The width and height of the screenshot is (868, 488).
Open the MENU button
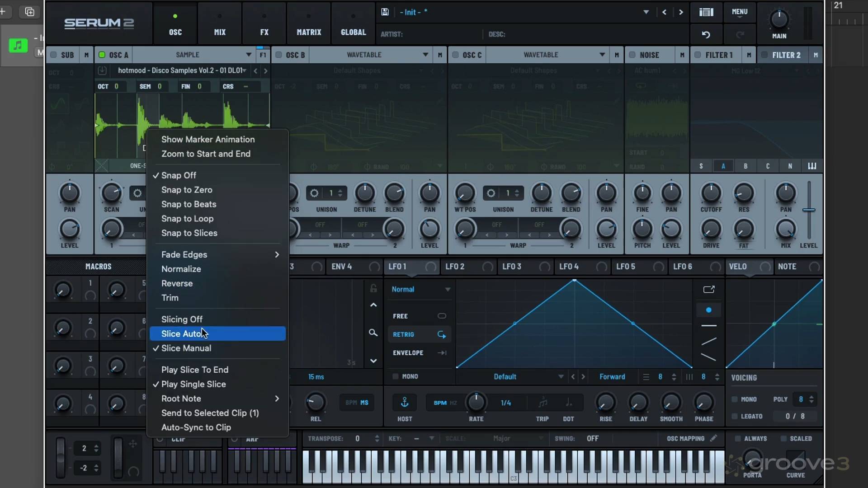point(740,12)
